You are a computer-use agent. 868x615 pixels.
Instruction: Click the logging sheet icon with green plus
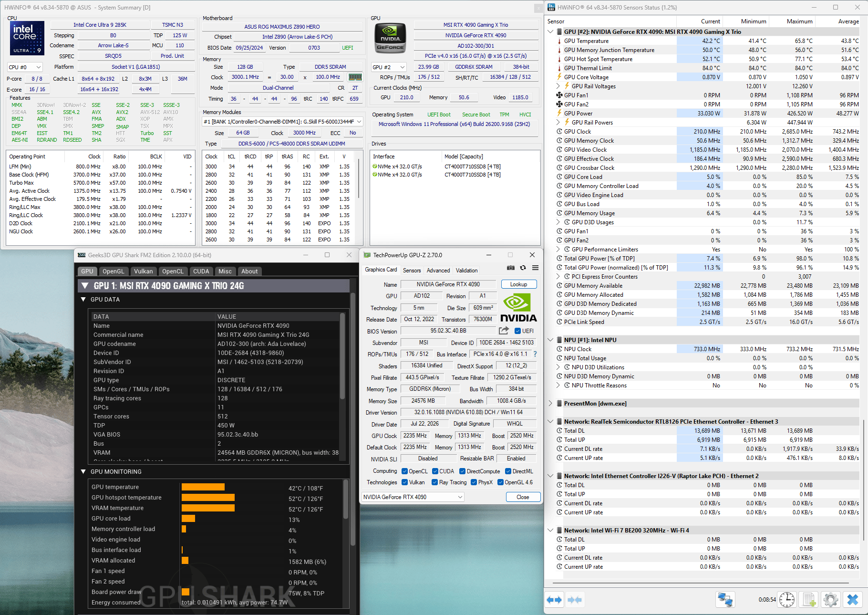coord(809,600)
